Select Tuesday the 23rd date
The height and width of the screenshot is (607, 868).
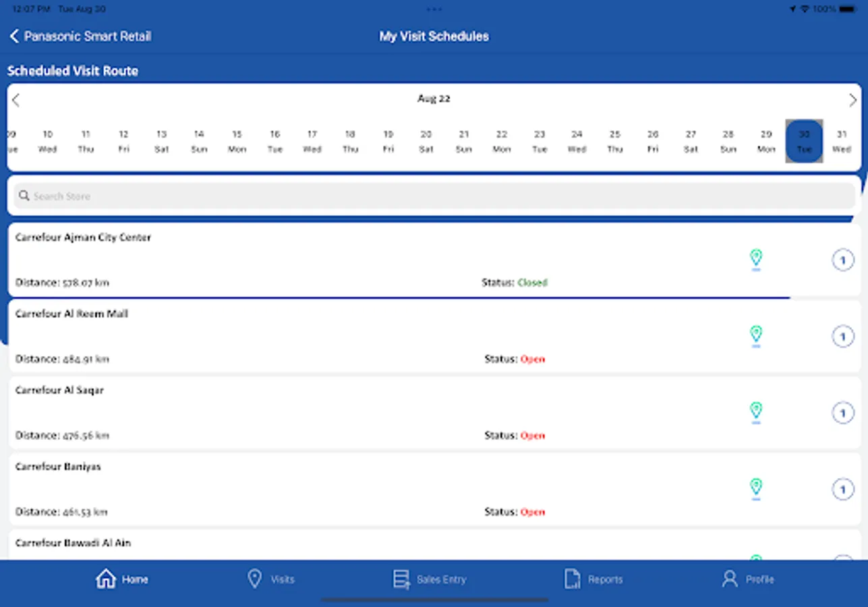(x=540, y=142)
